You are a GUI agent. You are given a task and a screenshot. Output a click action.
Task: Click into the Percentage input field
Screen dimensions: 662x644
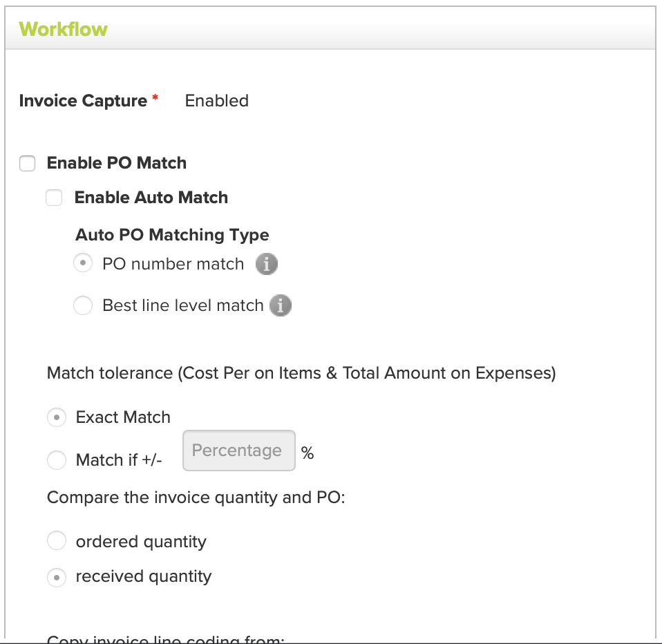point(239,451)
